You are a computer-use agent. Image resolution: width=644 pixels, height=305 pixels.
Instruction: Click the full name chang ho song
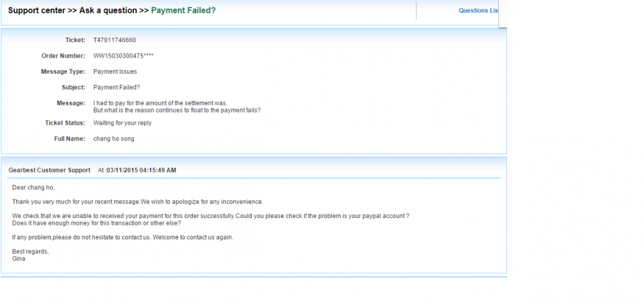pyautogui.click(x=113, y=139)
